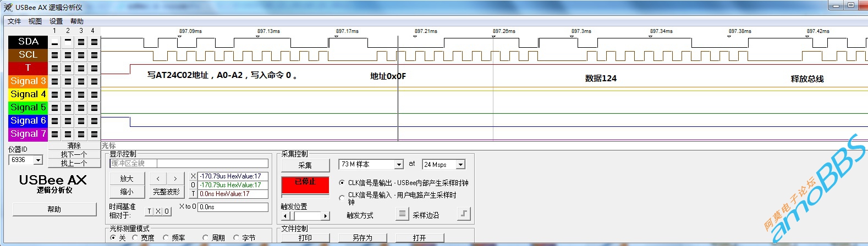Click the 缓冲区全貌 buffer overview bar
This screenshot has height=246, width=868.
click(x=189, y=163)
